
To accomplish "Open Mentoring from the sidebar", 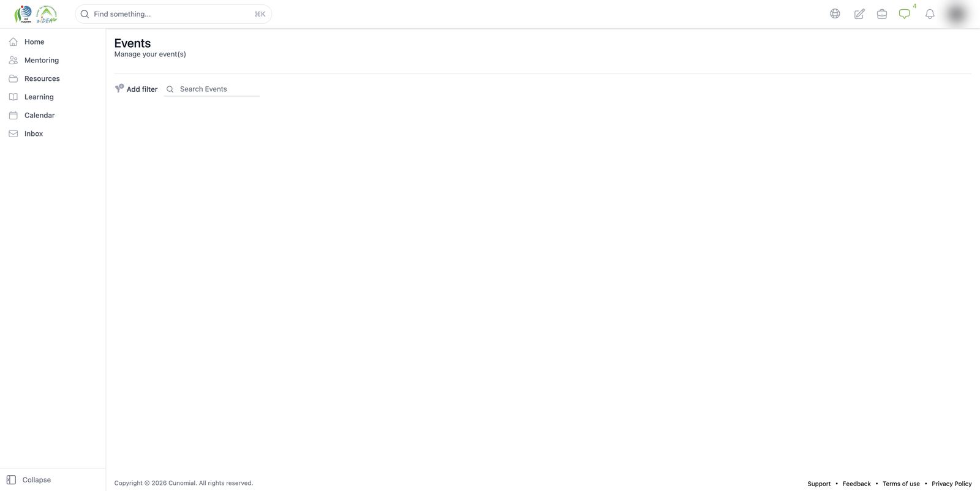I will pyautogui.click(x=42, y=60).
